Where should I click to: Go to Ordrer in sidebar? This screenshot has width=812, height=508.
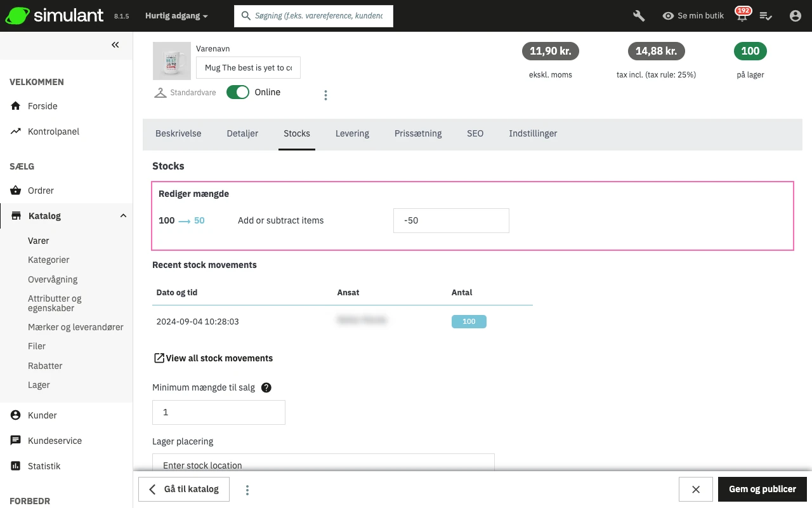[41, 190]
